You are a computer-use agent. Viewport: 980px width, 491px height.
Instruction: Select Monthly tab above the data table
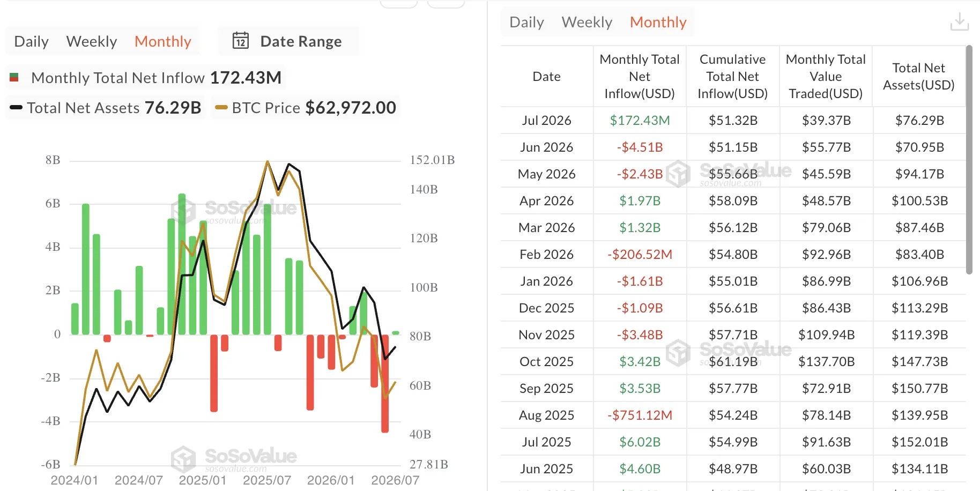click(x=658, y=22)
